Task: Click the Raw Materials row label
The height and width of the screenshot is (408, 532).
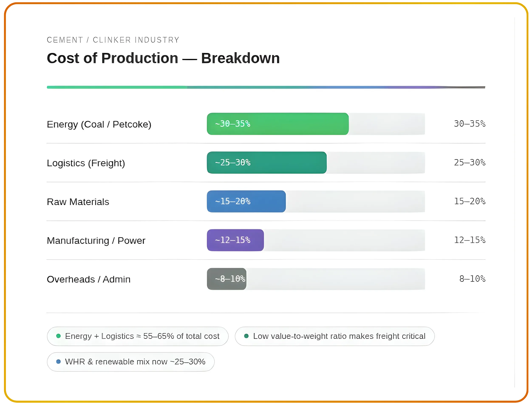Action: click(x=78, y=202)
